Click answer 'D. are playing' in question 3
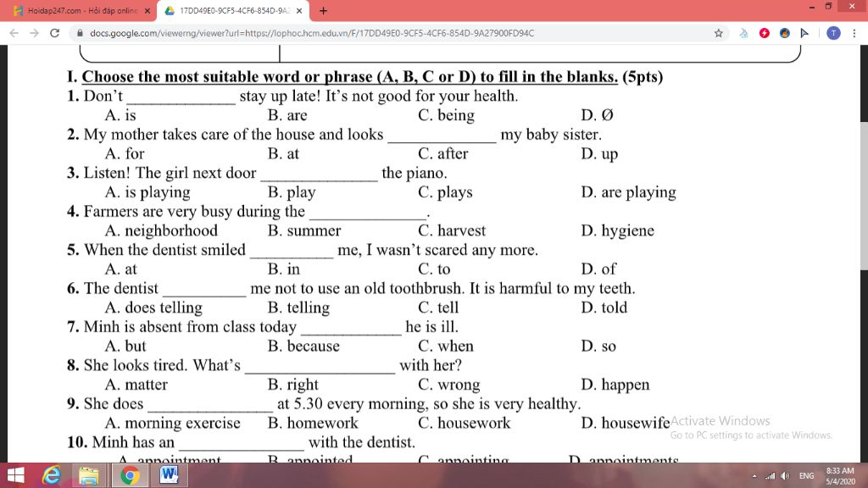 (x=628, y=192)
